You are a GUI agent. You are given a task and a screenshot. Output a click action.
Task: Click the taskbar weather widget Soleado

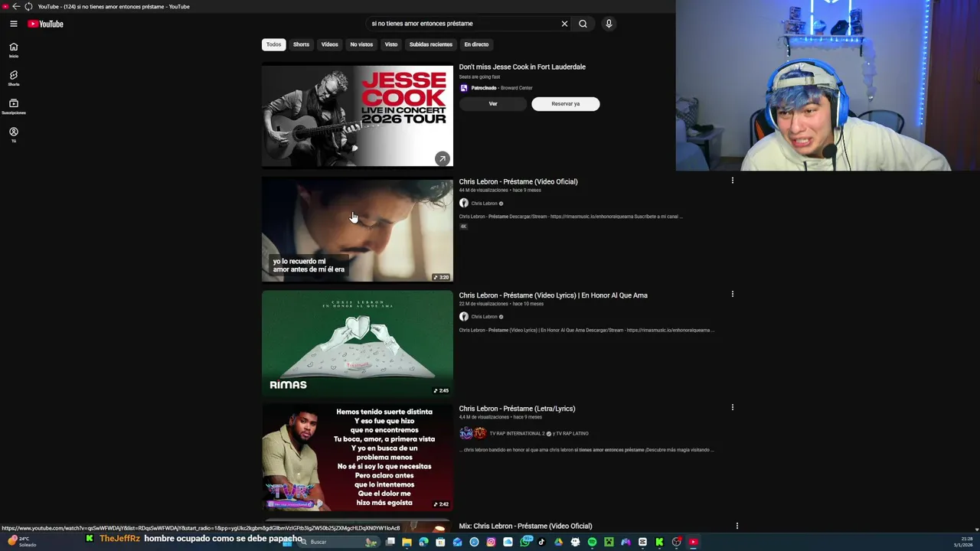21,542
